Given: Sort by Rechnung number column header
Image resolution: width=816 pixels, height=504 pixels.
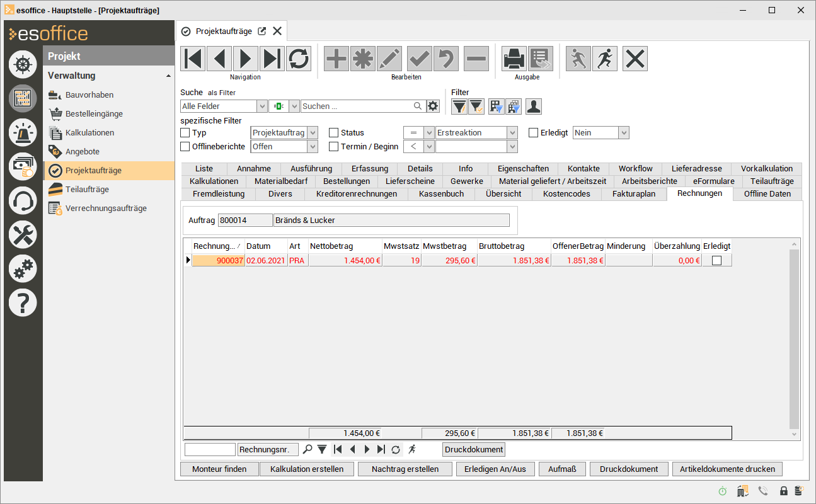Looking at the screenshot, I should pos(218,246).
